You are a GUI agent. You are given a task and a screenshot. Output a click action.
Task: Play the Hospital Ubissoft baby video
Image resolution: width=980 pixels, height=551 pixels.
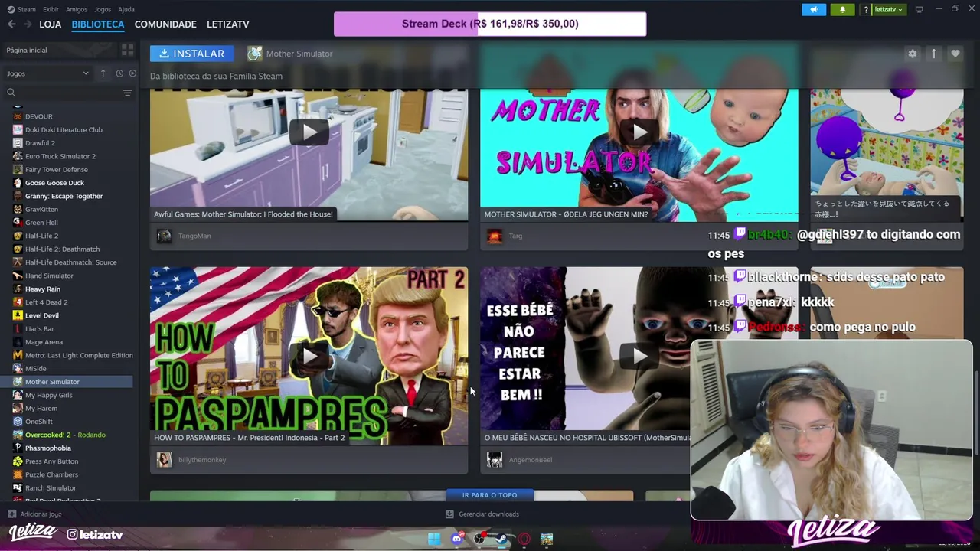pos(639,356)
